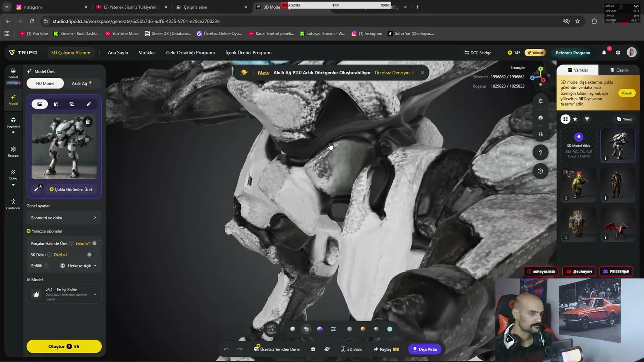Select the textured view mode thumbnail
This screenshot has width=644, height=362.
coord(271,329)
